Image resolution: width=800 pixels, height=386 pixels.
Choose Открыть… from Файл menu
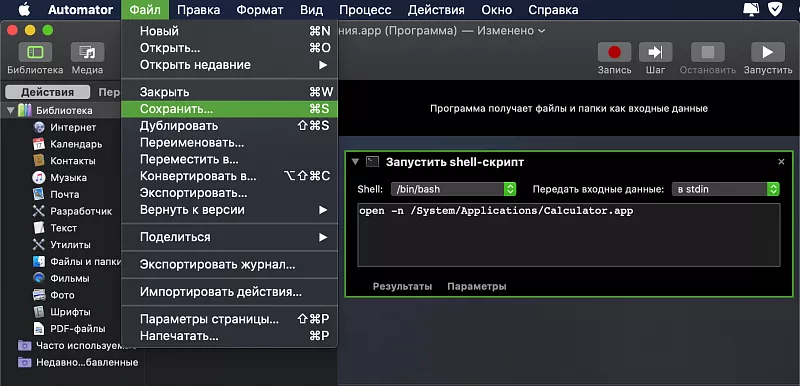point(229,48)
